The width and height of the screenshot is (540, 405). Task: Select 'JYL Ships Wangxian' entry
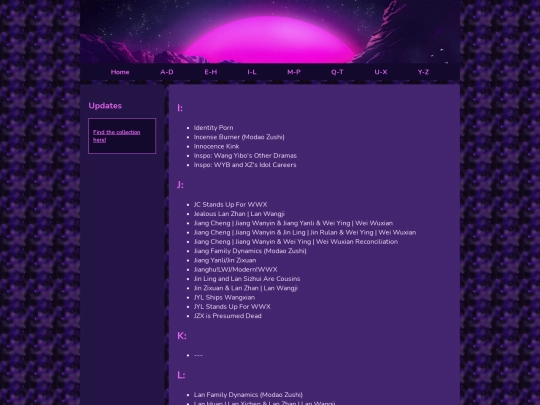coord(225,298)
